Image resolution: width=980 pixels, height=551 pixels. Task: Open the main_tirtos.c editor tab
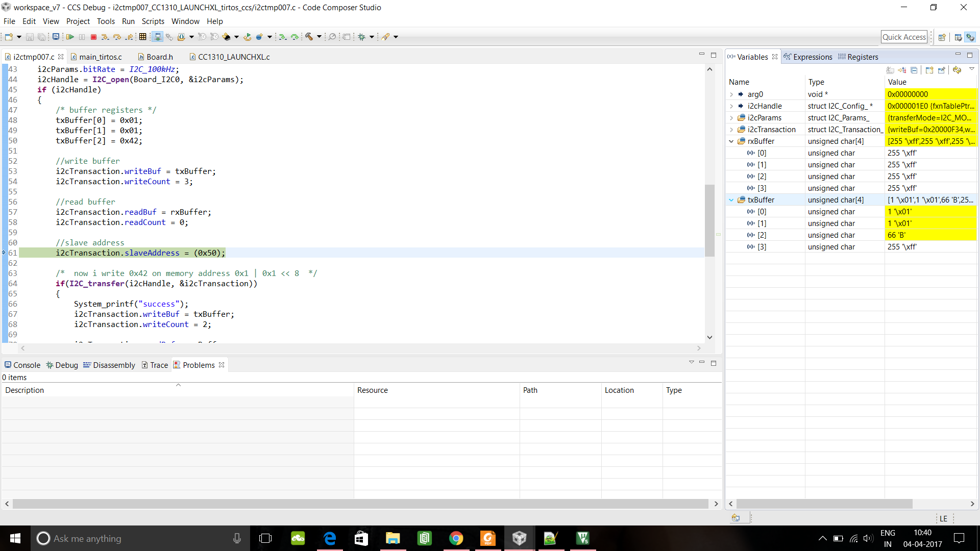(x=100, y=57)
